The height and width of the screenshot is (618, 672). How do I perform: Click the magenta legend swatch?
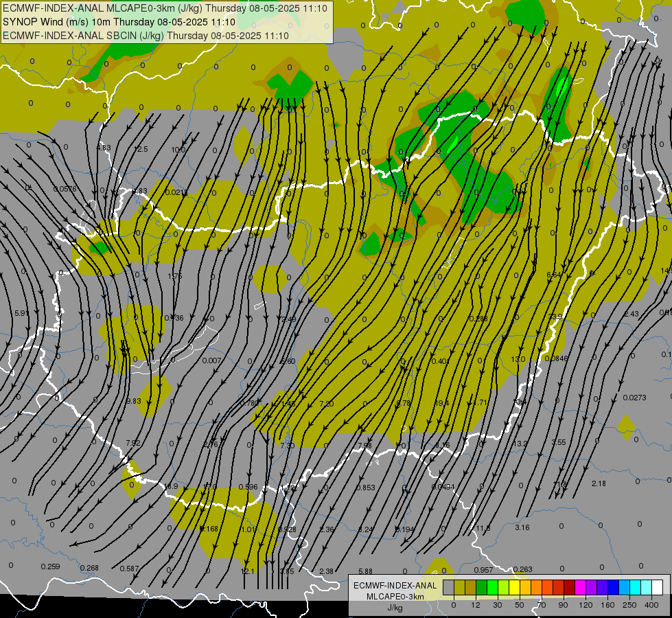[x=580, y=587]
